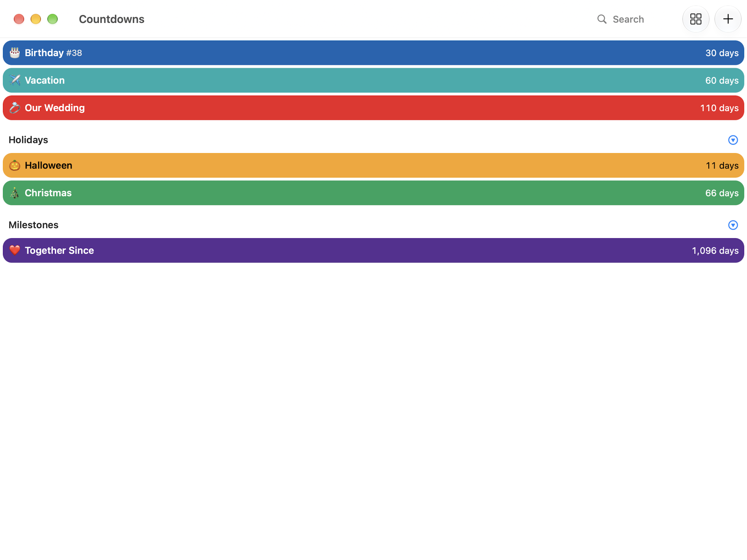
Task: Maximize window with green button
Action: (53, 19)
